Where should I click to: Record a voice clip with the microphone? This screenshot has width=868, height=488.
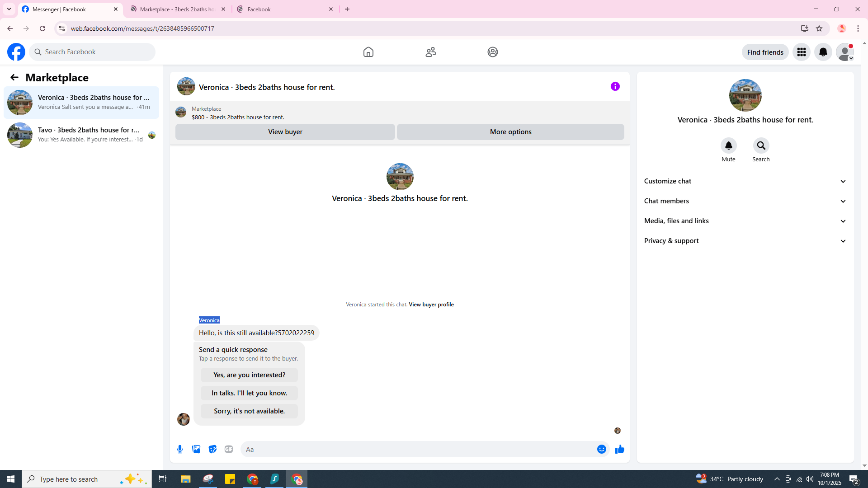[180, 449]
